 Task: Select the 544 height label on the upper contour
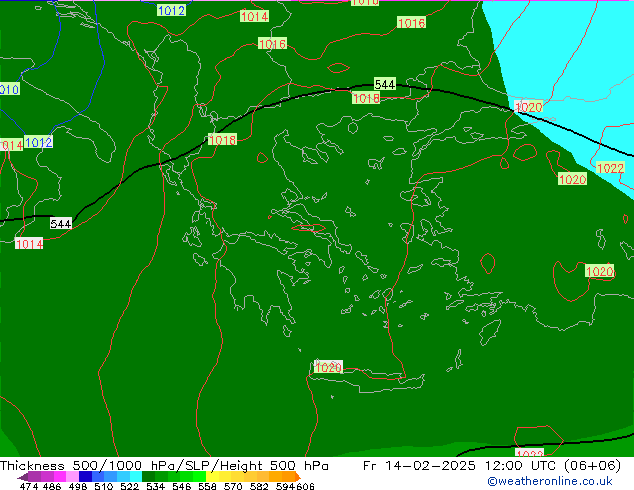[x=385, y=84]
